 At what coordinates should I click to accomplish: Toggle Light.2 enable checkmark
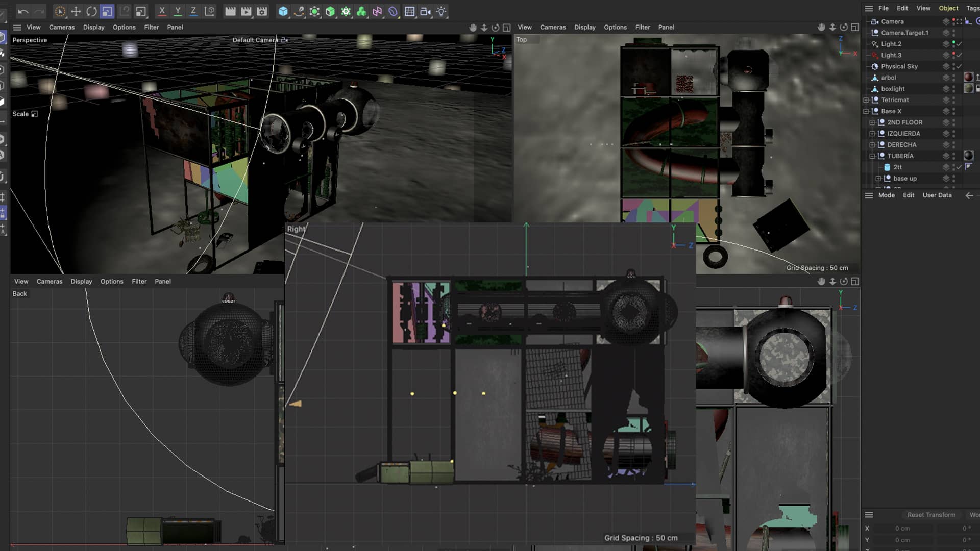pos(960,44)
